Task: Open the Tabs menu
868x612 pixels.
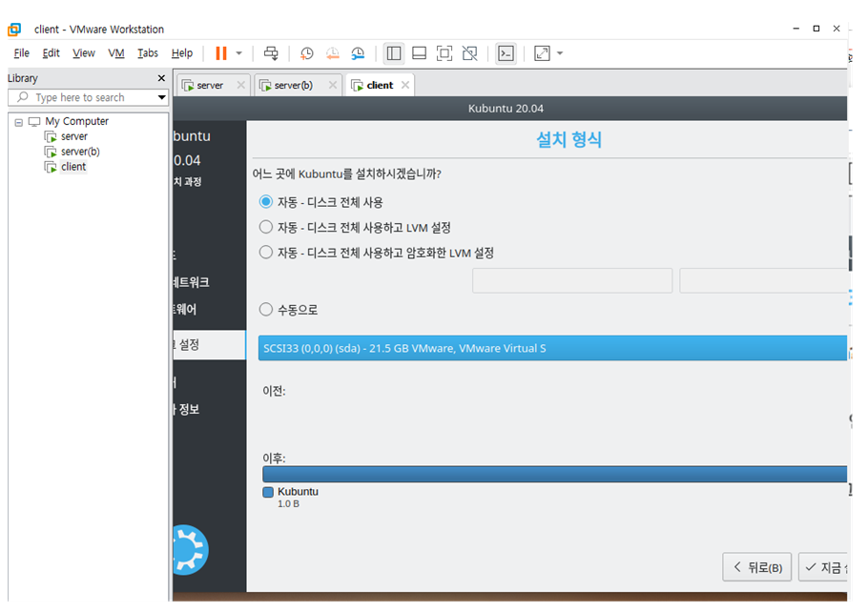Action: tap(148, 53)
